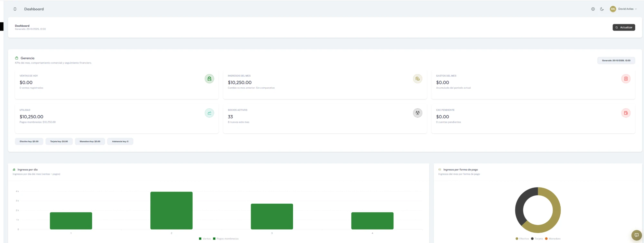This screenshot has height=243, width=644.
Task: Click the bar for day 3
Action: coord(272,217)
